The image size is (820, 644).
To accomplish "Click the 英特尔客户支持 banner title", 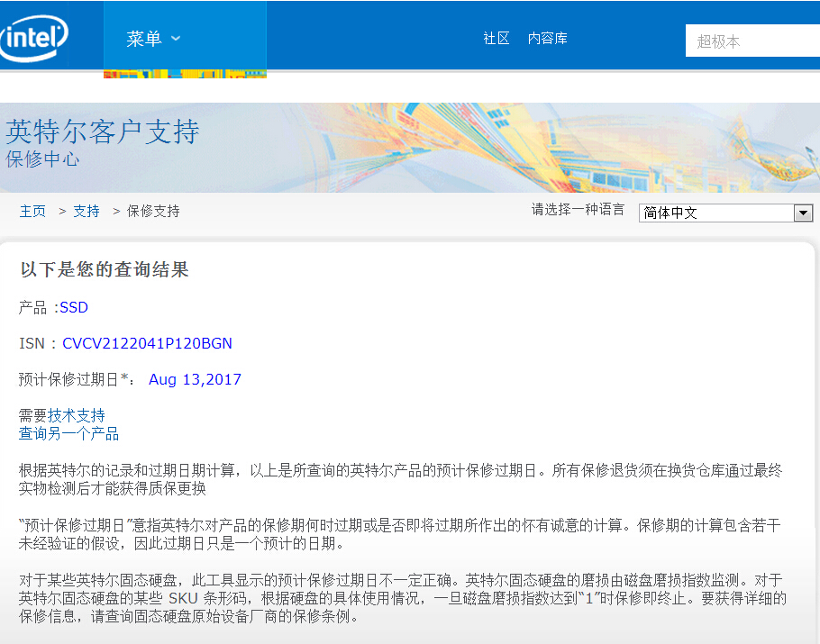I will tap(103, 132).
